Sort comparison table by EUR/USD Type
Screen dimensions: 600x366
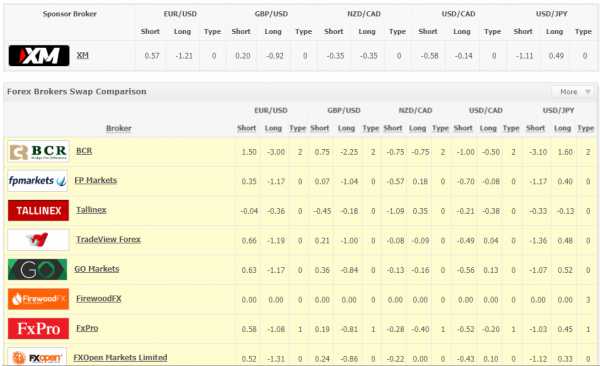tap(298, 128)
